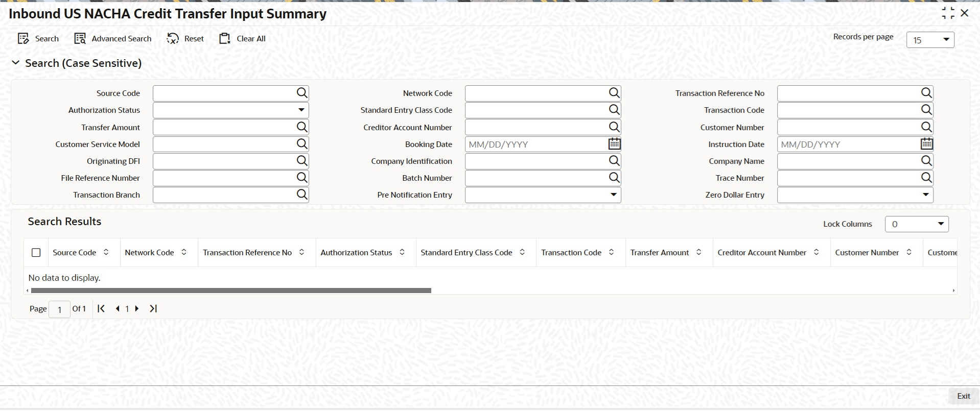980x411 pixels.
Task: Open Instruction Date calendar picker
Action: [x=926, y=144]
